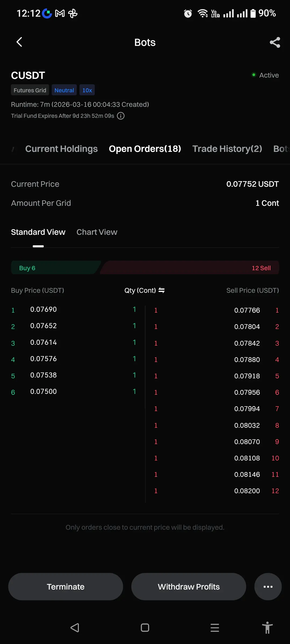Open trial fund expiry info icon
Screen dimensions: 290x644
coord(121,116)
